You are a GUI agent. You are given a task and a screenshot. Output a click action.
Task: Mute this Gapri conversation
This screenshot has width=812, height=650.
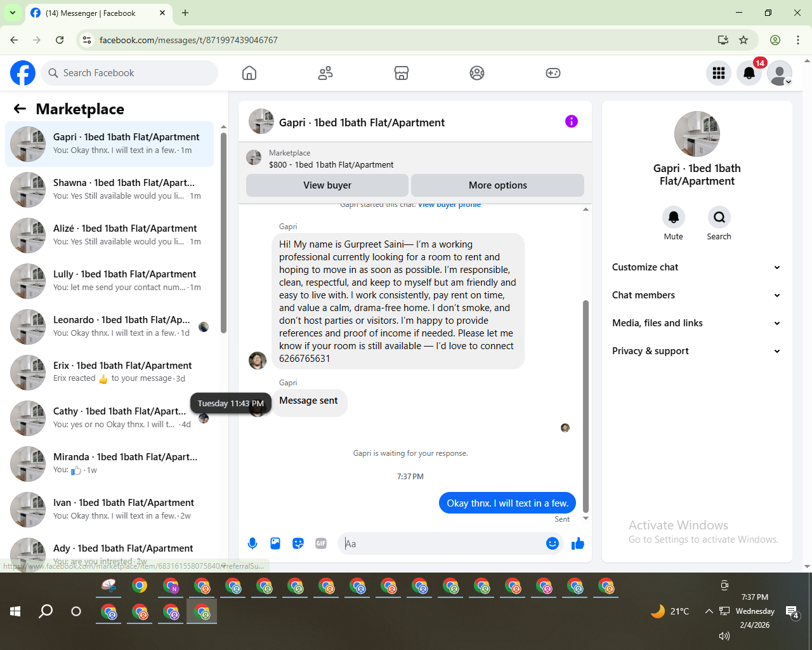[x=674, y=217]
